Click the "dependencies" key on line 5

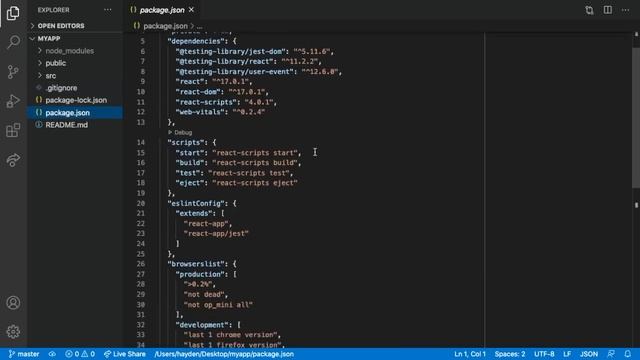[196, 41]
